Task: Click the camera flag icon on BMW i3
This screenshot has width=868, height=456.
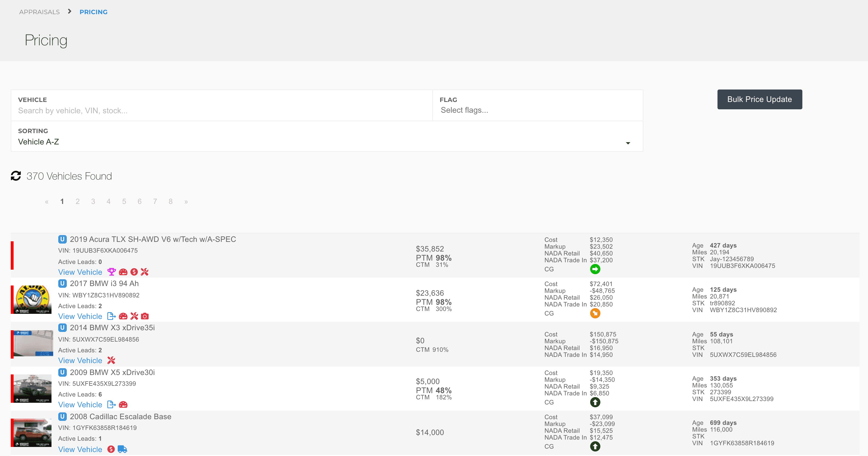Action: [x=145, y=316]
